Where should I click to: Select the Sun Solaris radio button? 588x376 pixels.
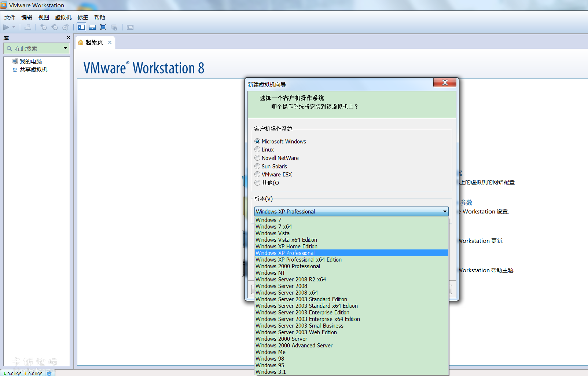tap(257, 166)
